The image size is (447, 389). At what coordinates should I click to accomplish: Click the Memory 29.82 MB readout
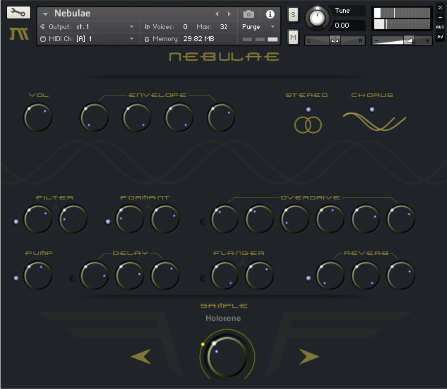click(199, 39)
